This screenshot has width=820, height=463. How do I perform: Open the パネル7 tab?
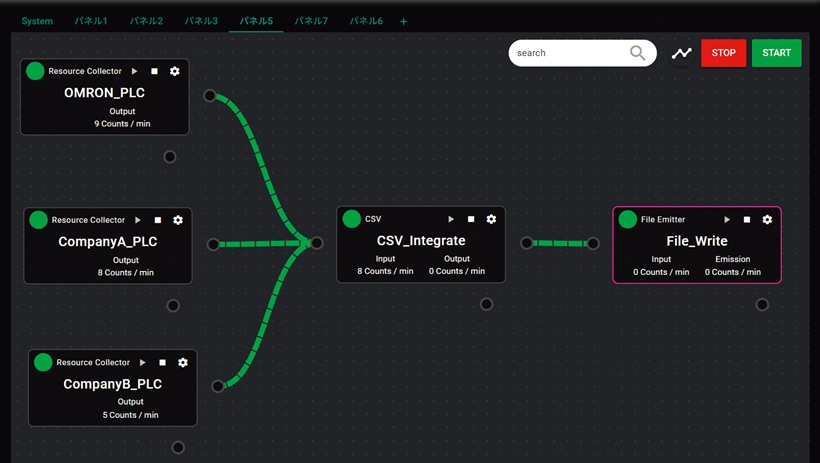click(x=311, y=21)
